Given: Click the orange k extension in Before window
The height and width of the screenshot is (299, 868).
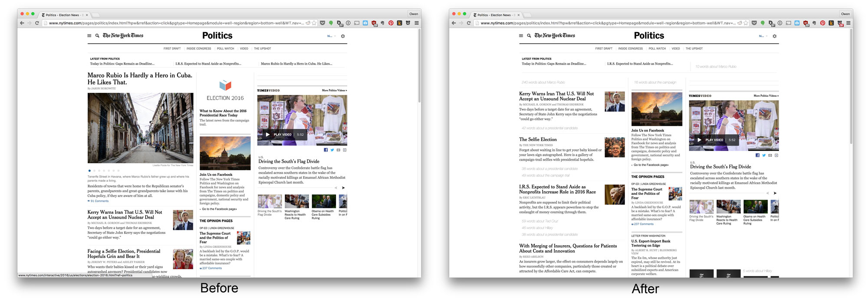Looking at the screenshot, I should coord(399,23).
